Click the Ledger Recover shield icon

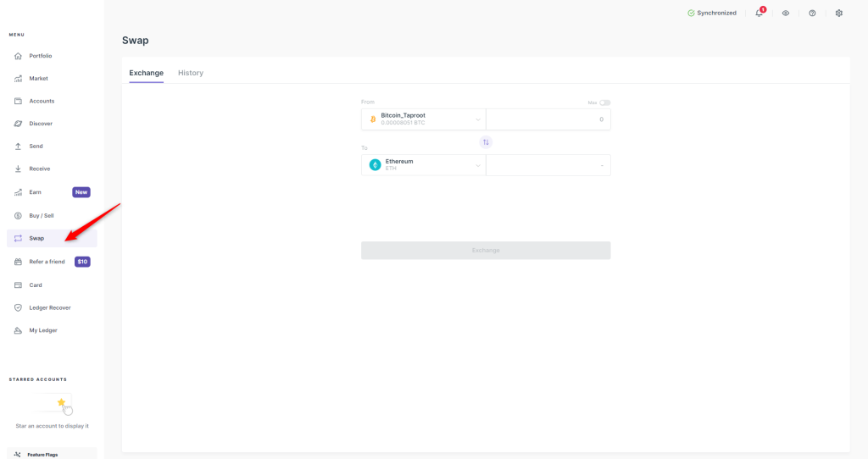coord(18,307)
